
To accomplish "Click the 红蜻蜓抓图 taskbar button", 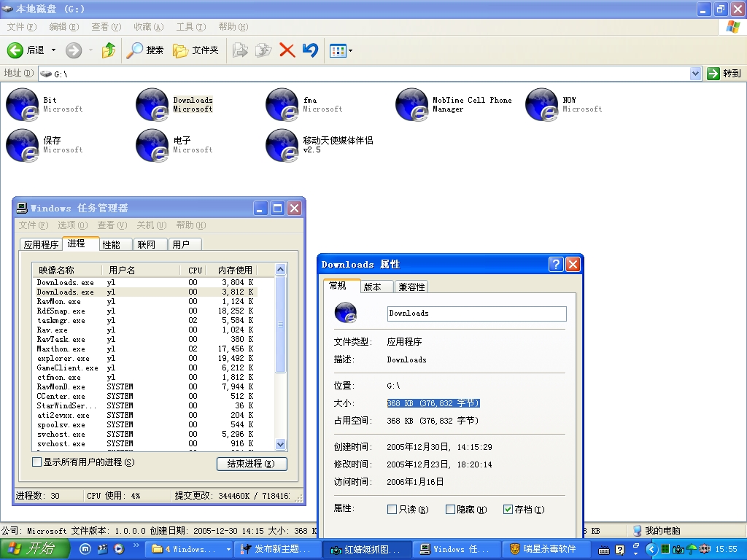I will (x=366, y=549).
